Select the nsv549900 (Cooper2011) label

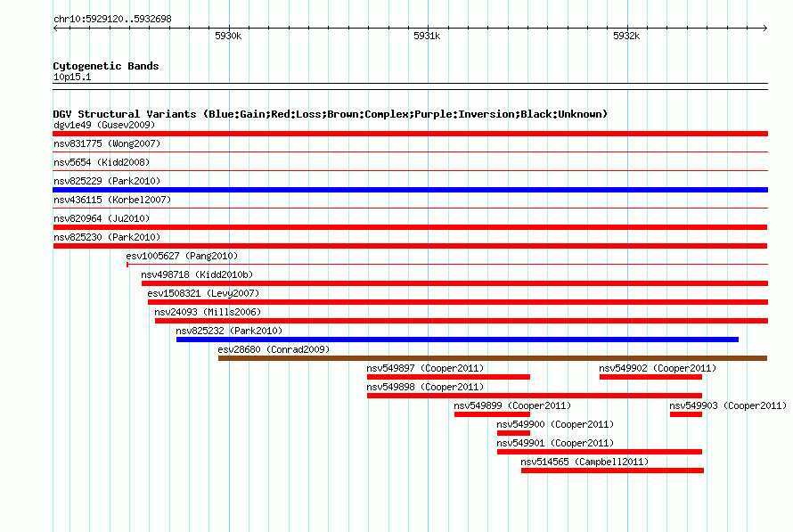click(555, 424)
